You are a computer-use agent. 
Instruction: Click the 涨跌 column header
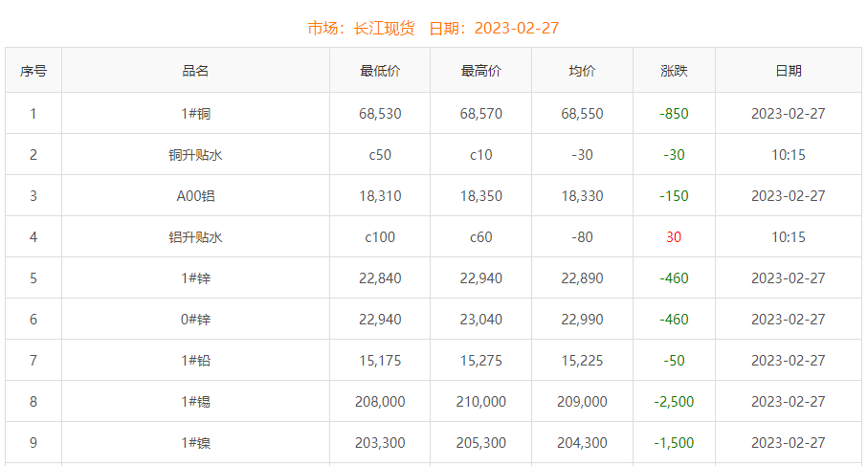click(674, 71)
